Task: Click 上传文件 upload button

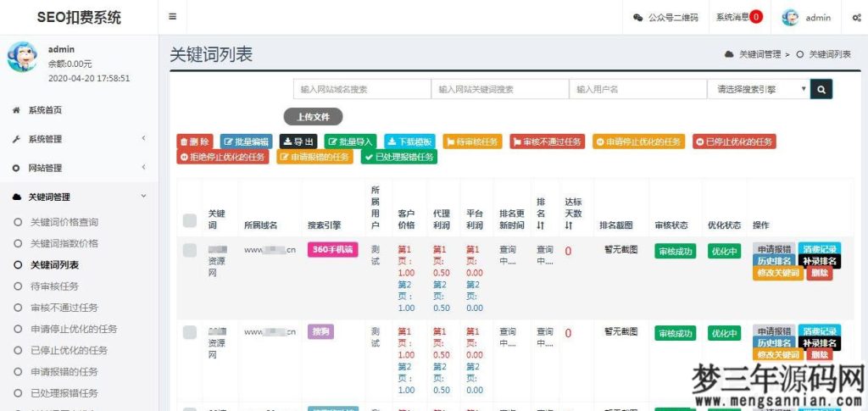Action: tap(314, 117)
